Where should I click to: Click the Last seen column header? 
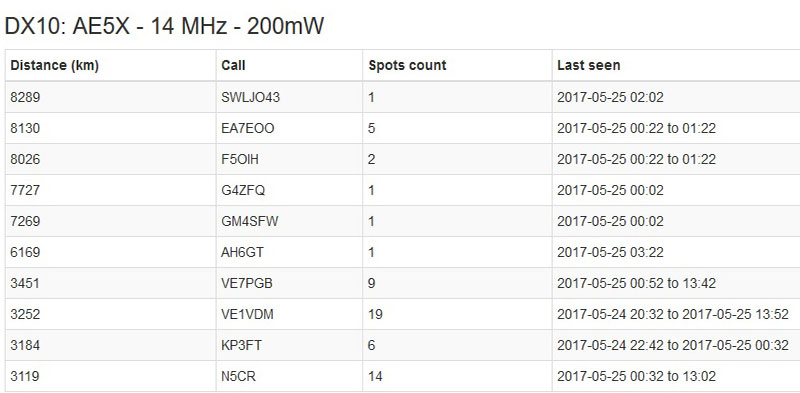pyautogui.click(x=588, y=65)
